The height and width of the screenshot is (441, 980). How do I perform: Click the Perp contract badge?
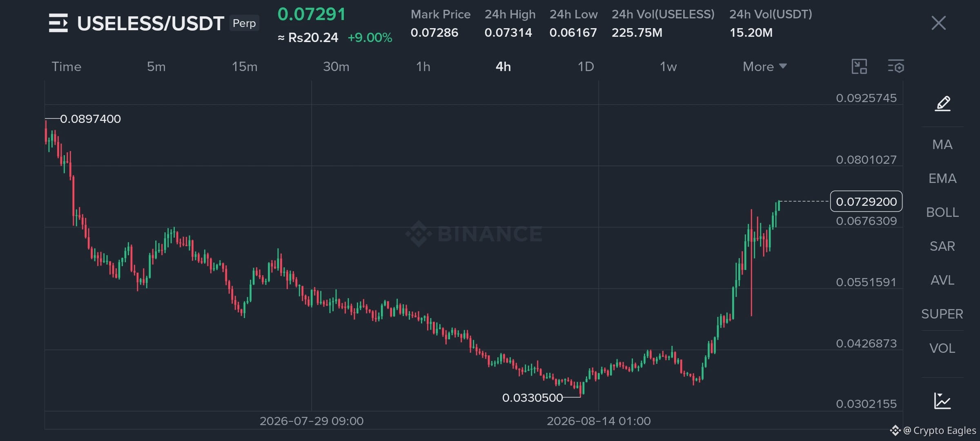[x=244, y=23]
